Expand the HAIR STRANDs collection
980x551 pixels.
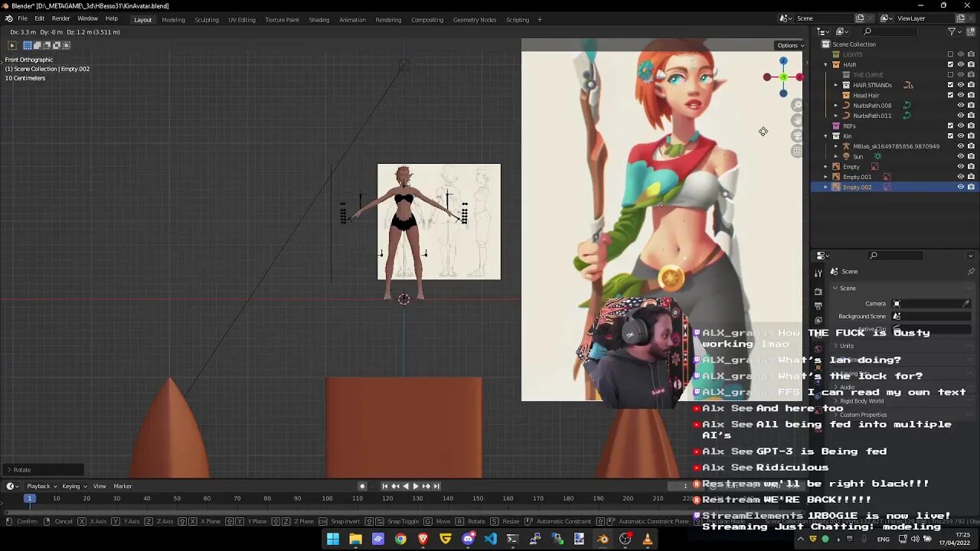tap(836, 85)
